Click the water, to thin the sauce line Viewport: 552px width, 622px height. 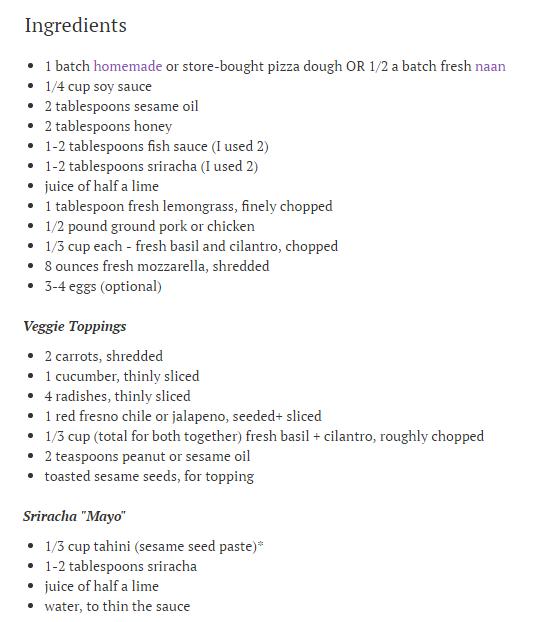pyautogui.click(x=117, y=606)
